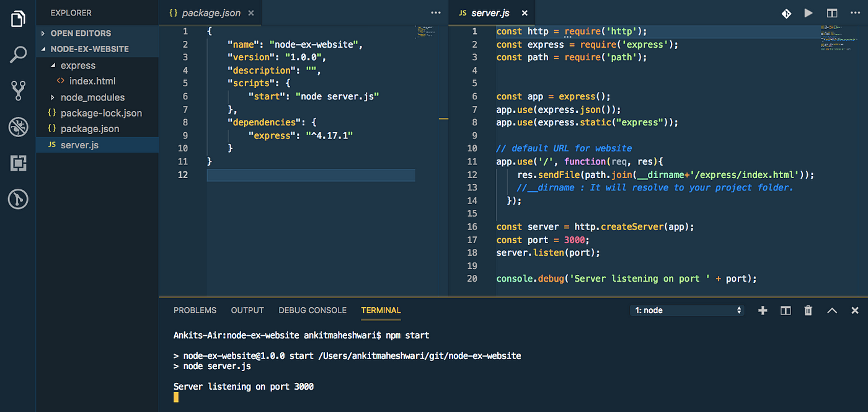The height and width of the screenshot is (412, 868).
Task: Close the terminal panel
Action: (855, 310)
